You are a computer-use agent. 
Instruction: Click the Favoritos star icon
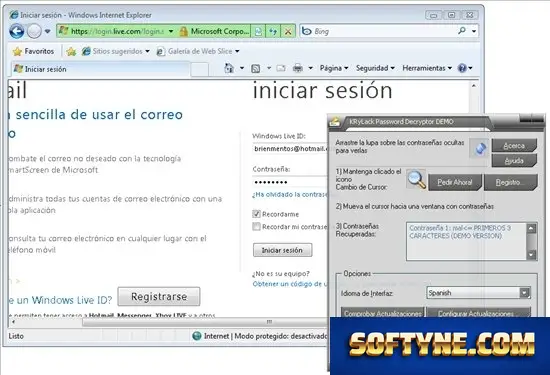click(x=17, y=52)
